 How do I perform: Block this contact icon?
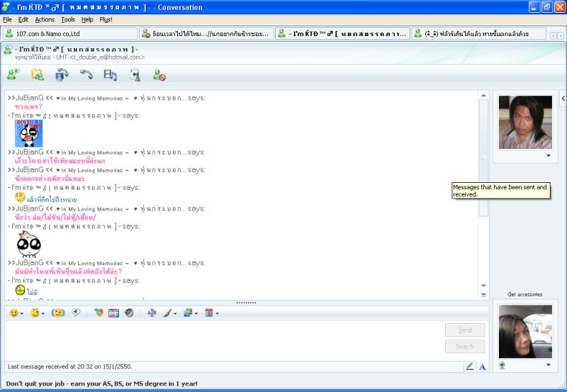pos(159,75)
